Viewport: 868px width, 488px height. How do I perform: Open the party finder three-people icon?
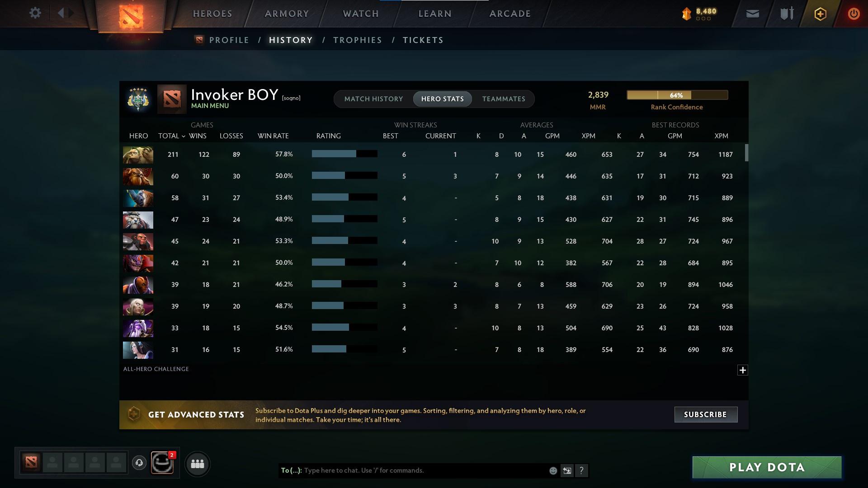coord(197,464)
